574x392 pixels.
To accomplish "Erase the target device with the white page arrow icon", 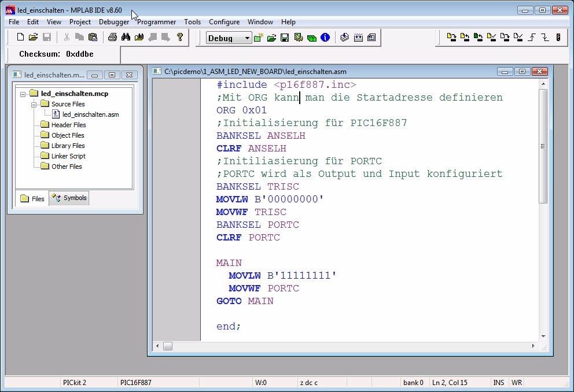I will click(505, 38).
